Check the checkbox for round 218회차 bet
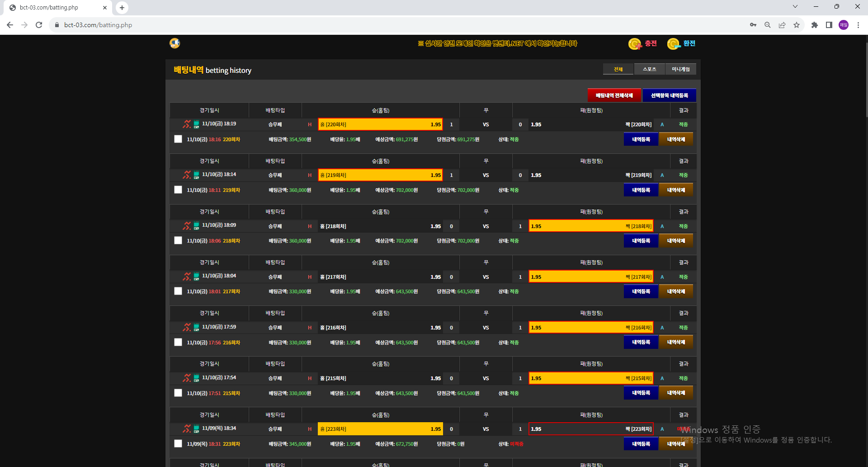Viewport: 868px width, 467px height. (x=178, y=240)
